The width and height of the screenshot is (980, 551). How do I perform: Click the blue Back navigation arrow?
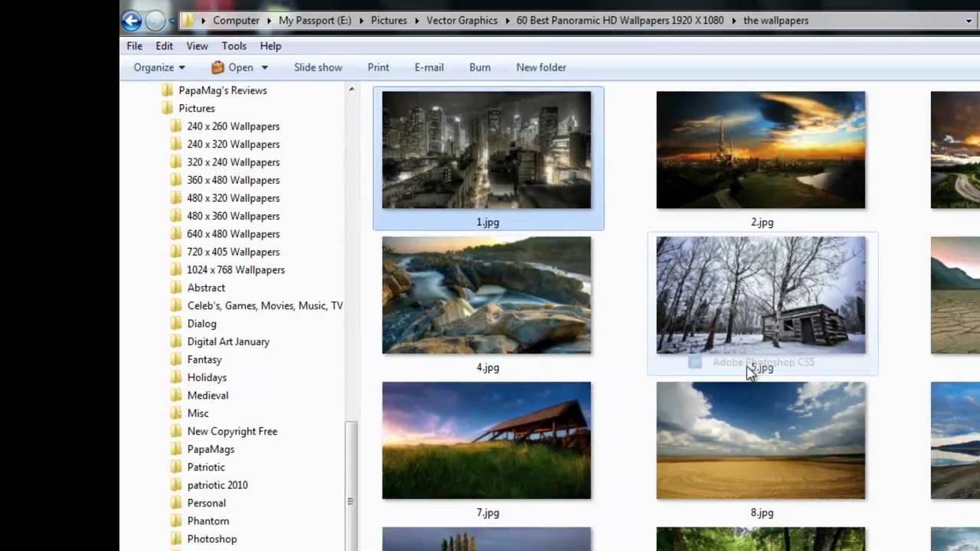tap(132, 21)
